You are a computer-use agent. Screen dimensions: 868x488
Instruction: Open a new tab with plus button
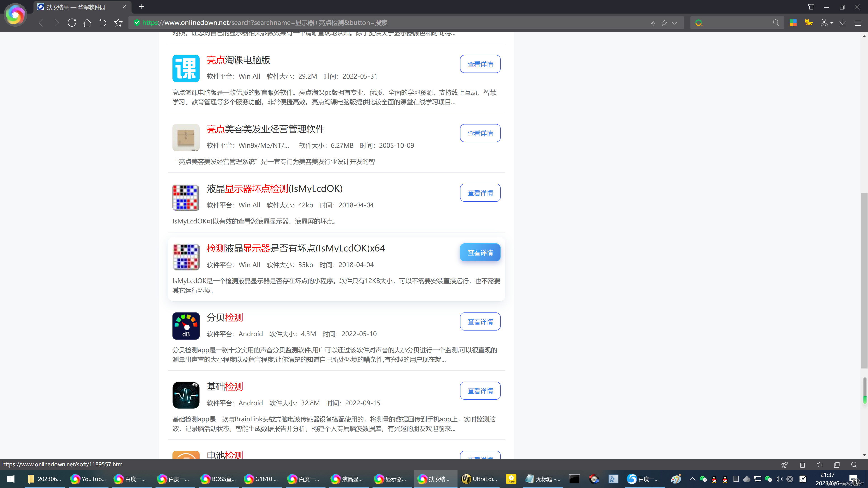click(141, 7)
